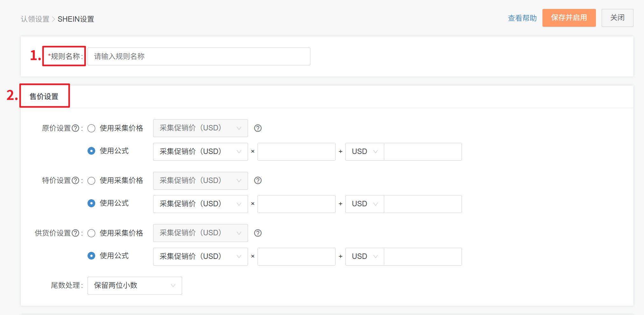The width and height of the screenshot is (644, 315).
Task: Select 使用公式 radio for 特价设置
Action: tap(91, 203)
